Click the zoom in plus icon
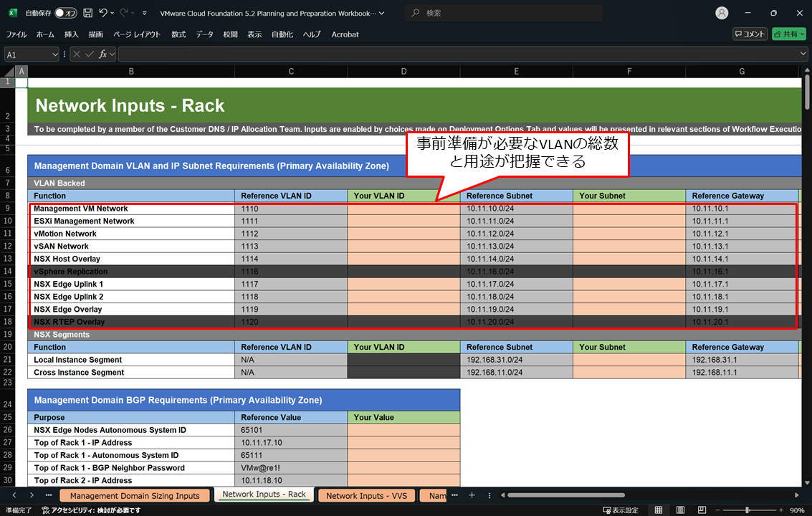The image size is (812, 516). point(781,510)
